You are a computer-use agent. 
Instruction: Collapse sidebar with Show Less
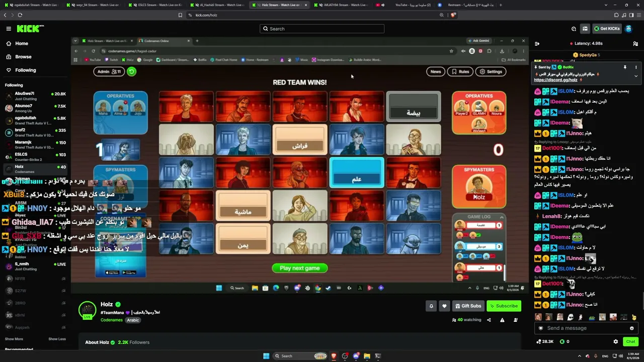(57, 339)
